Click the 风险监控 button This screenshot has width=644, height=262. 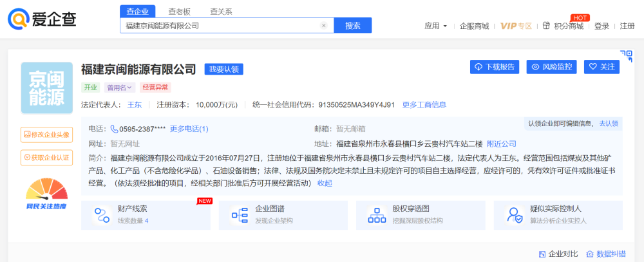point(552,67)
